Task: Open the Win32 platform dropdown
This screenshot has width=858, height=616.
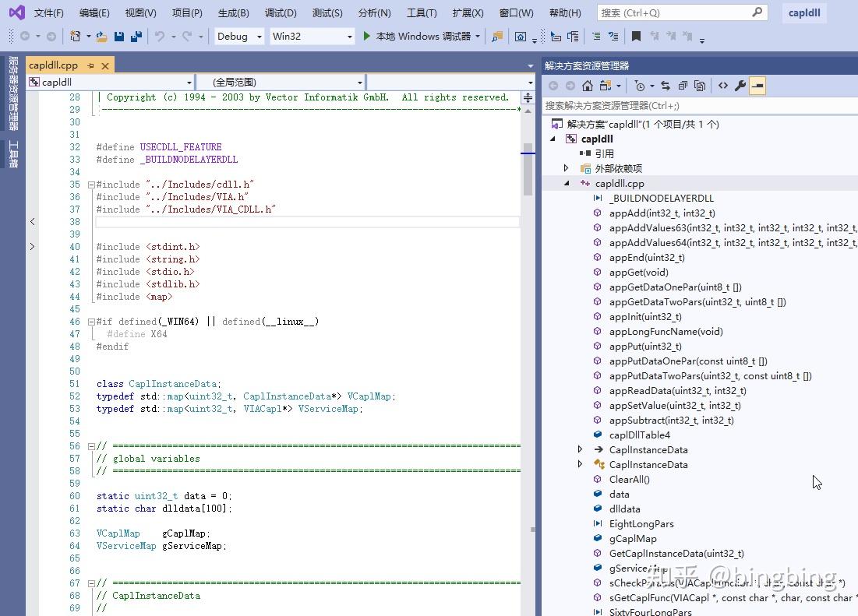Action: 312,37
